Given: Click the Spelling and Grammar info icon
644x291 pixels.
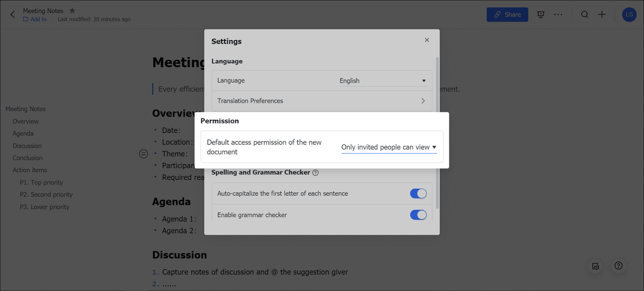Looking at the screenshot, I should click(x=315, y=173).
